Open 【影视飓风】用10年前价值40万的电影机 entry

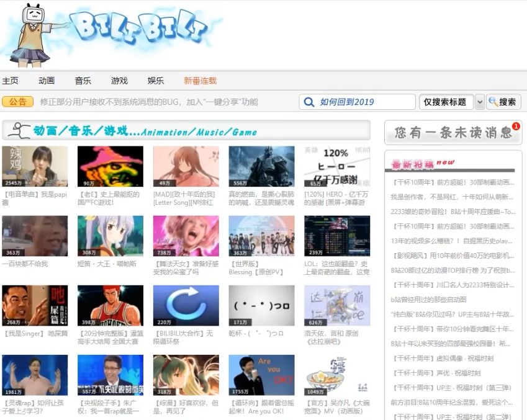[453, 256]
